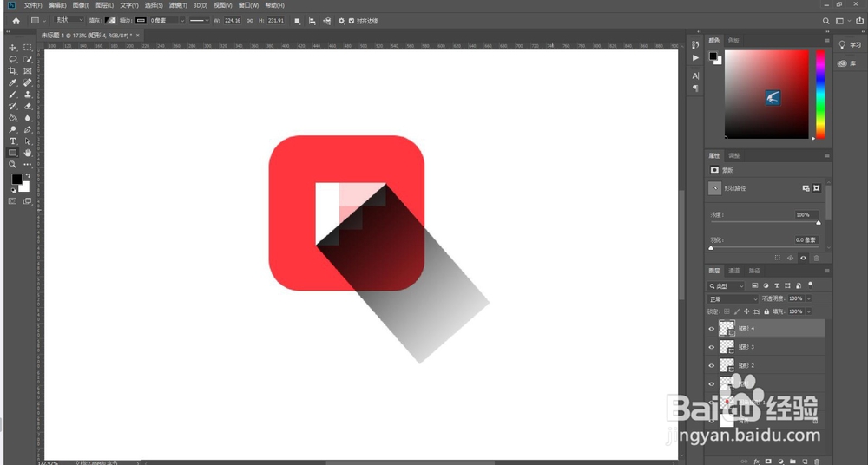The width and height of the screenshot is (868, 465).
Task: Select the Clone Stamp tool
Action: coord(28,95)
